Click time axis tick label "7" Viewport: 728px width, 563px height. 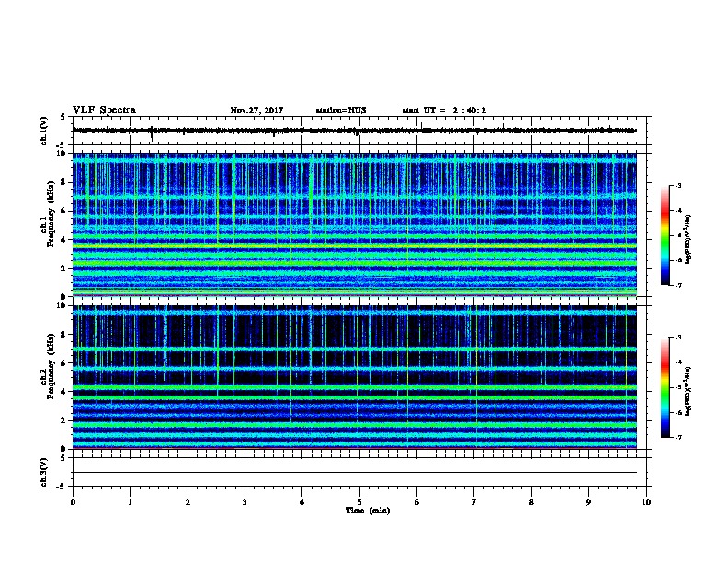coord(474,502)
